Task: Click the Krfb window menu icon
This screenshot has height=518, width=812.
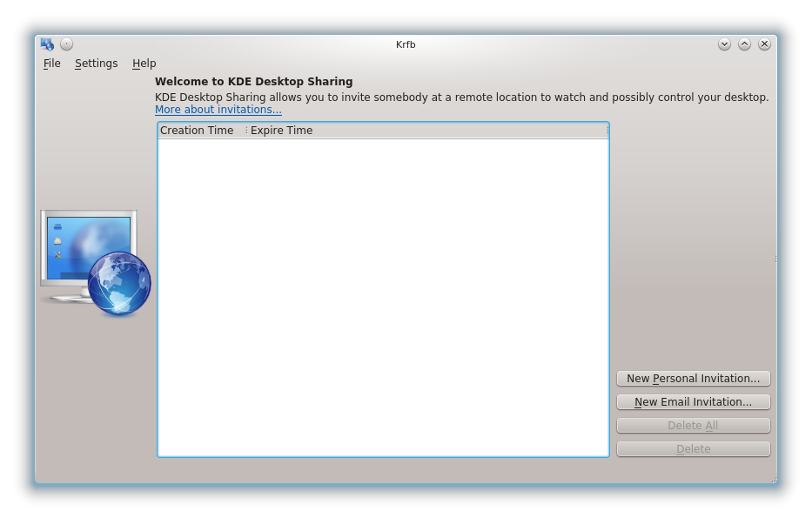Action: pyautogui.click(x=47, y=44)
